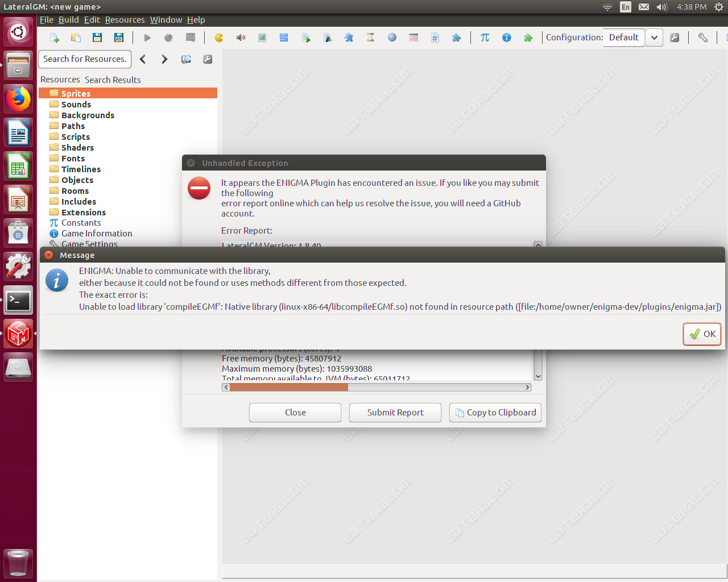The width and height of the screenshot is (728, 582).
Task: Click the error report scroll-down arrow
Action: click(x=538, y=376)
